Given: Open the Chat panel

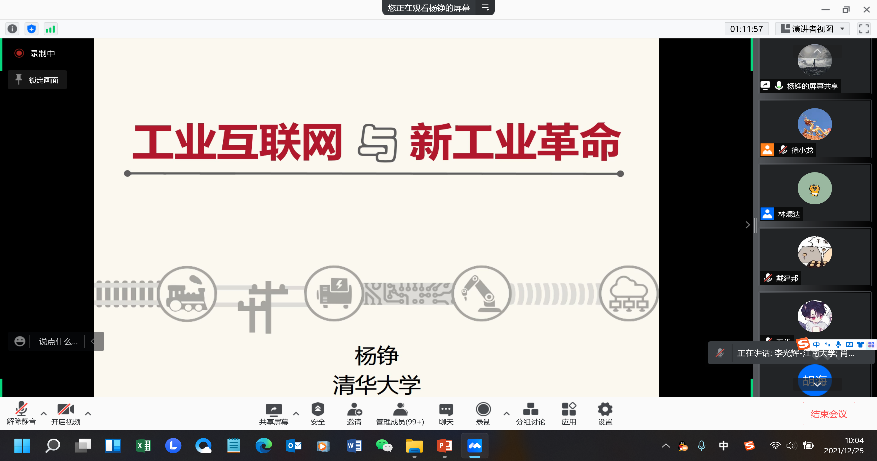Looking at the screenshot, I should (x=446, y=412).
